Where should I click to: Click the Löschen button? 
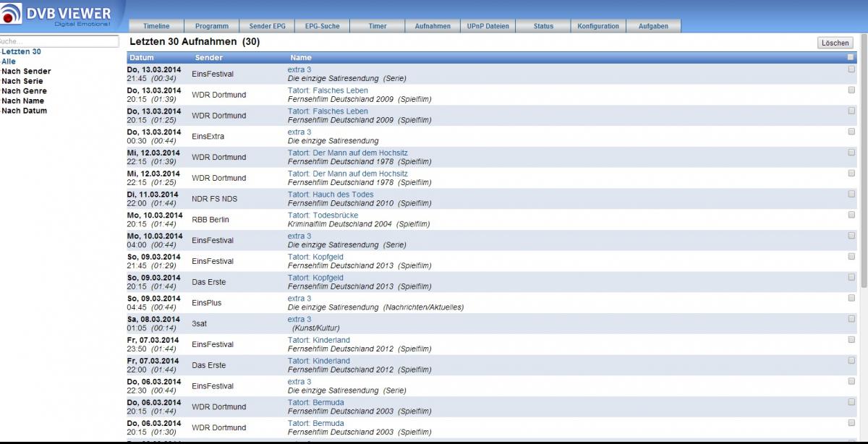point(835,43)
